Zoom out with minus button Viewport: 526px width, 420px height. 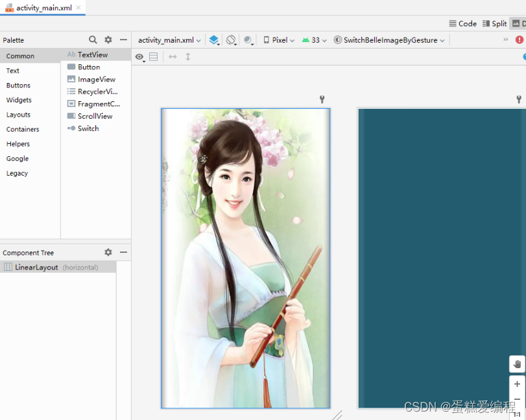(x=517, y=399)
